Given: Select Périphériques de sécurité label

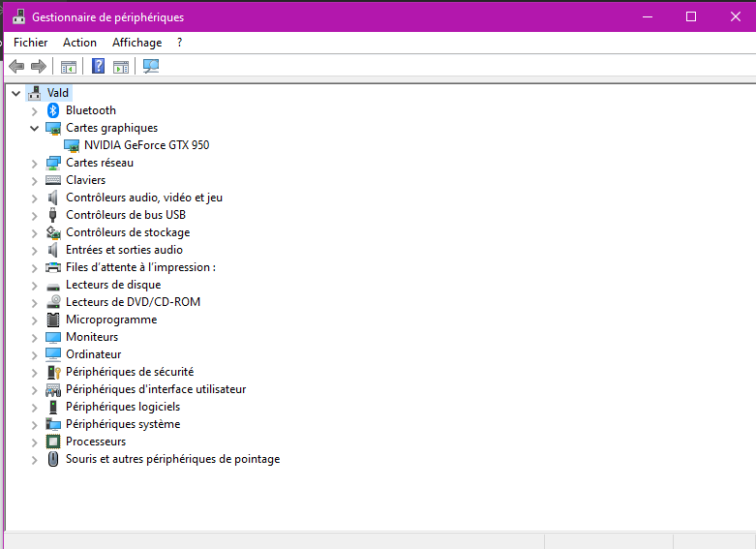Looking at the screenshot, I should [130, 372].
